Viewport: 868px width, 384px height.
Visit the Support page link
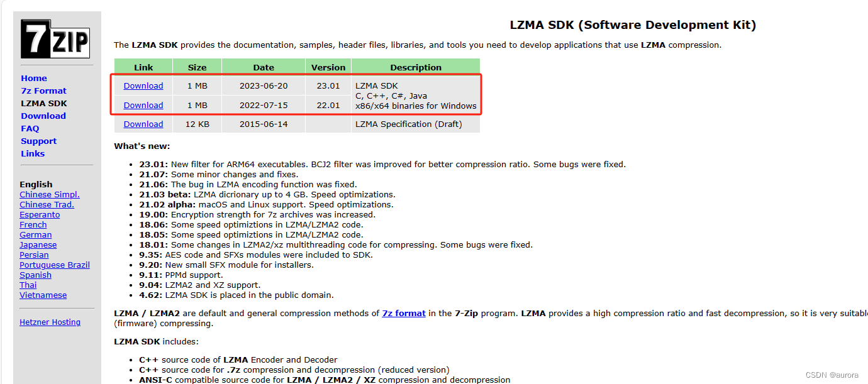coord(38,141)
